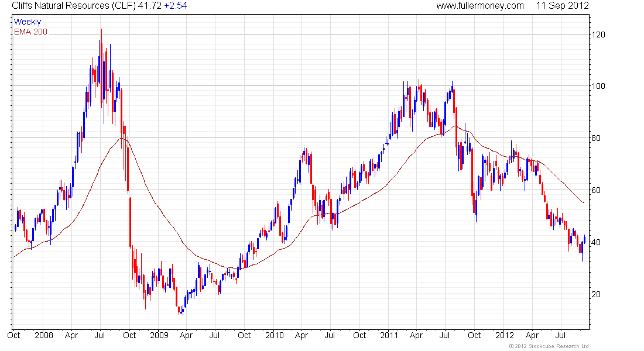This screenshot has height=351, width=644.
Task: Click the first 'Oct' label on time axis
Action: click(x=13, y=335)
